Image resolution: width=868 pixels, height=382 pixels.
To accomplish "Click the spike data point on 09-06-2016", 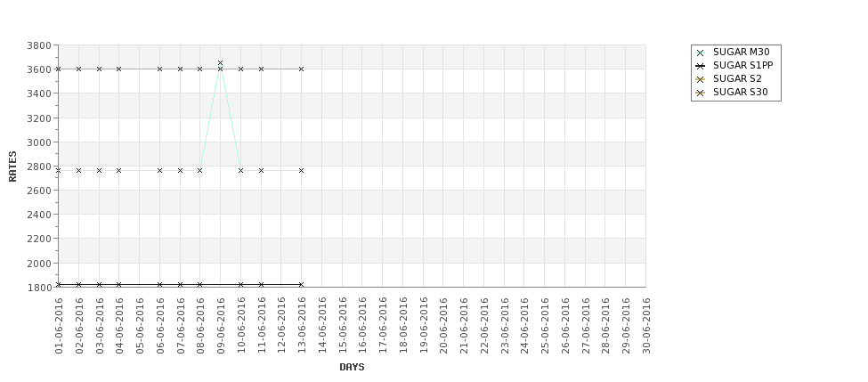I will click(x=220, y=63).
